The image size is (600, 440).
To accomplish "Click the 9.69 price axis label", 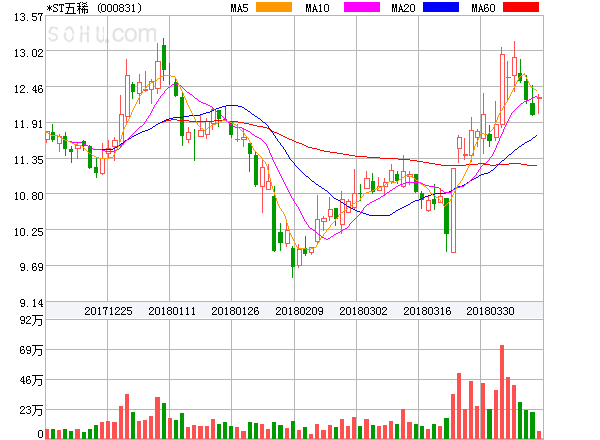I will coord(31,267).
